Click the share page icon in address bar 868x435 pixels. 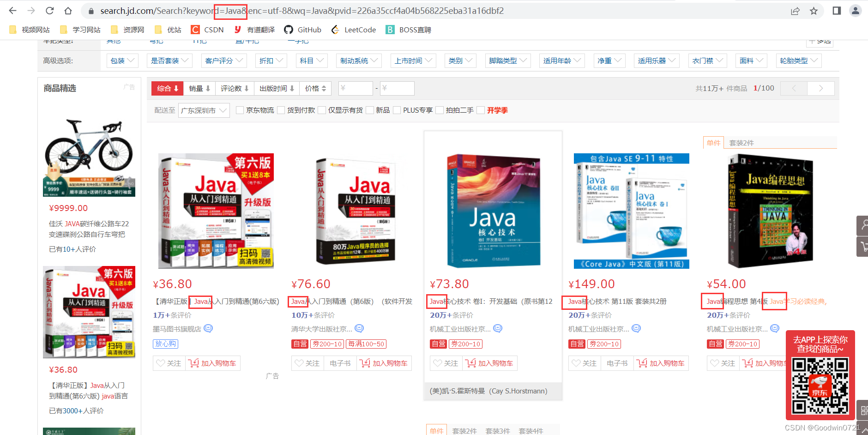[x=795, y=11]
